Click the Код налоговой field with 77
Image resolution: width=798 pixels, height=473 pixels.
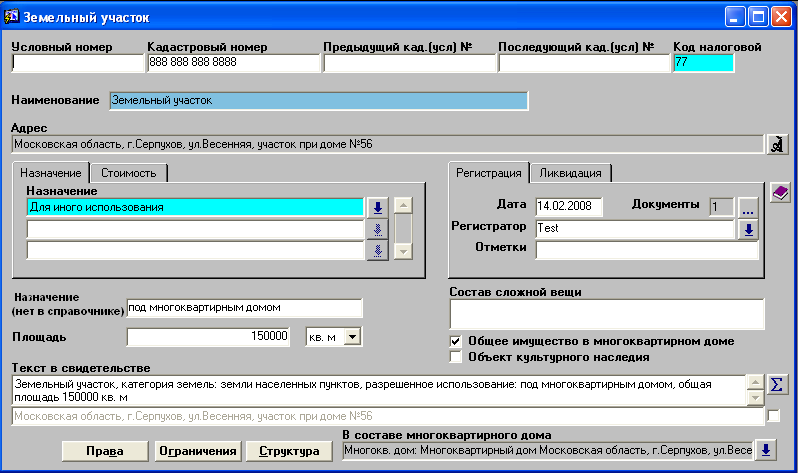click(704, 63)
